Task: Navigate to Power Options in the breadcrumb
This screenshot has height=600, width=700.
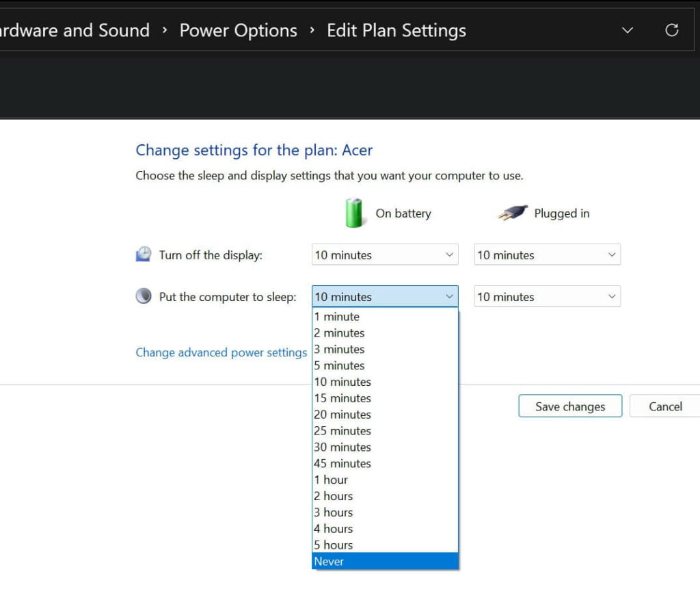Action: pos(238,30)
